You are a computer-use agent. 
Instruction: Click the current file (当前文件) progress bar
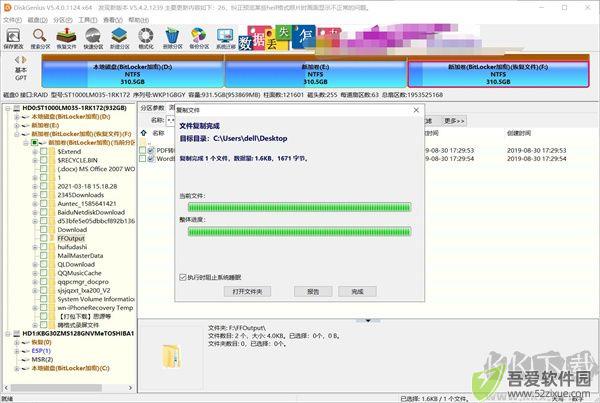[x=299, y=207]
